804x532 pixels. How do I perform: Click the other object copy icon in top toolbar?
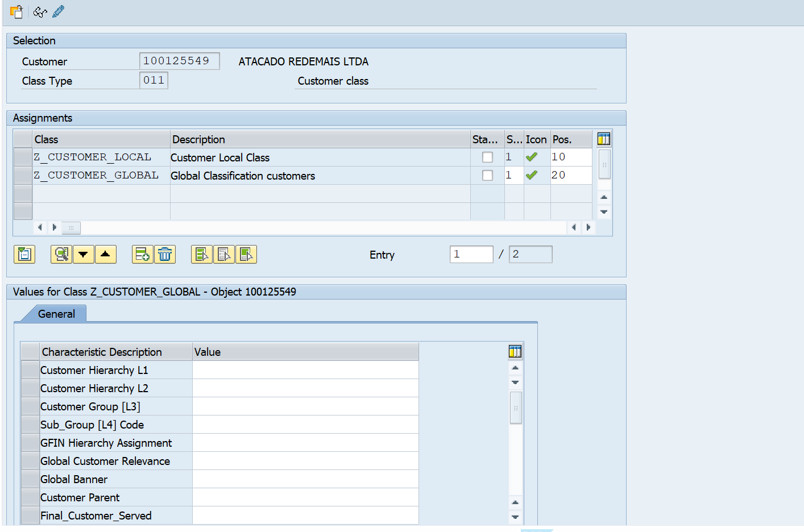tap(16, 11)
